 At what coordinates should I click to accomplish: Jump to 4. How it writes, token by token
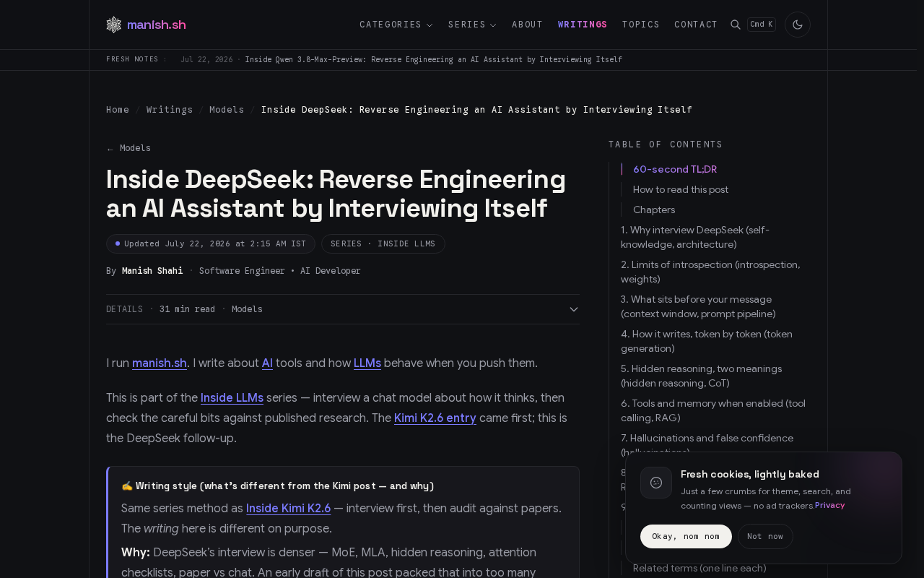pyautogui.click(x=707, y=341)
